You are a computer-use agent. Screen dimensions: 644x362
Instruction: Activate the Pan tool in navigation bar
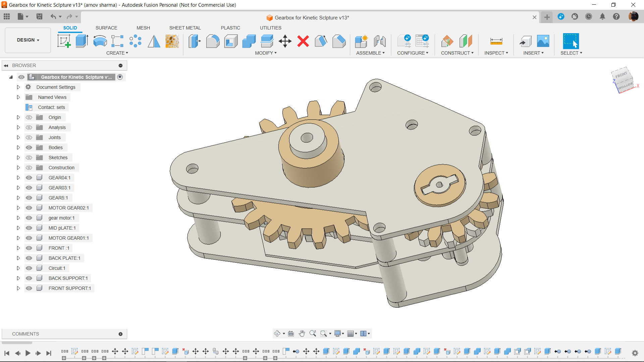click(x=302, y=333)
